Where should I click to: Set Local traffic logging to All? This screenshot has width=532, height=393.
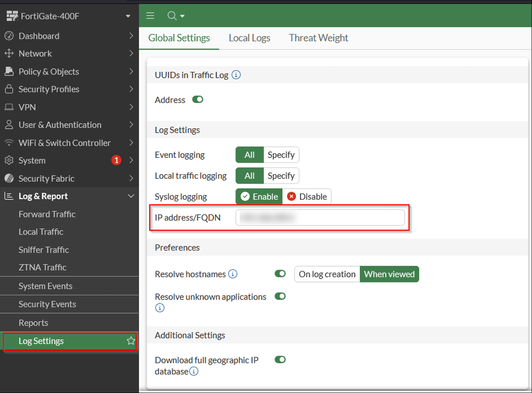(x=249, y=176)
